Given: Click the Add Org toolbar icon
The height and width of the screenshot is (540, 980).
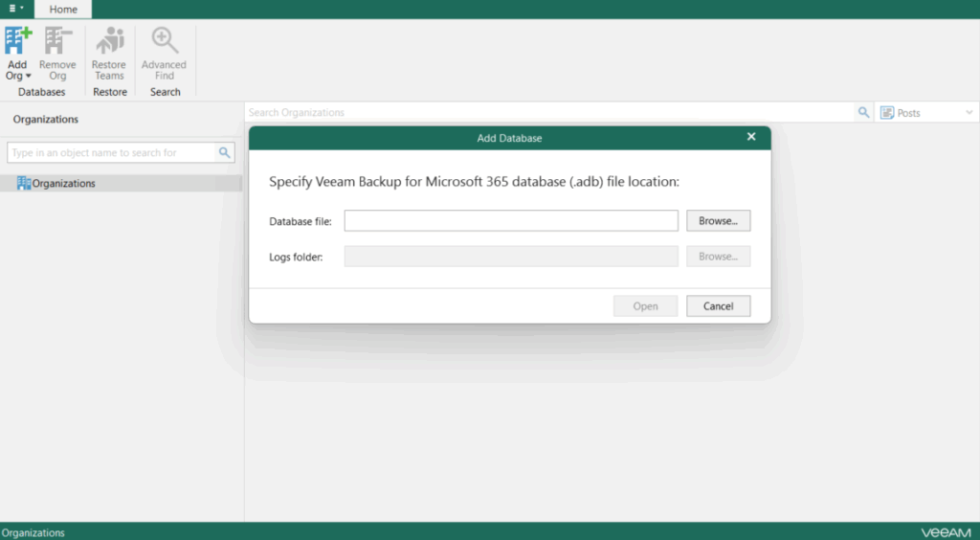Looking at the screenshot, I should 17,42.
